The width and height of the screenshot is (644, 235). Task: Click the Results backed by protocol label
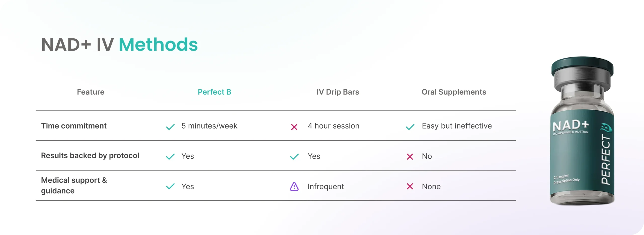click(90, 156)
